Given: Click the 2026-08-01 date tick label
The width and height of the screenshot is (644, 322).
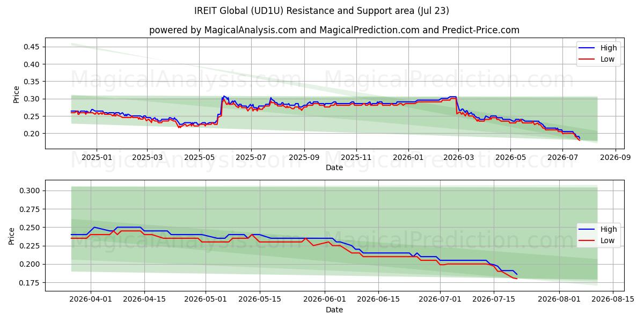Looking at the screenshot, I should [x=560, y=299].
